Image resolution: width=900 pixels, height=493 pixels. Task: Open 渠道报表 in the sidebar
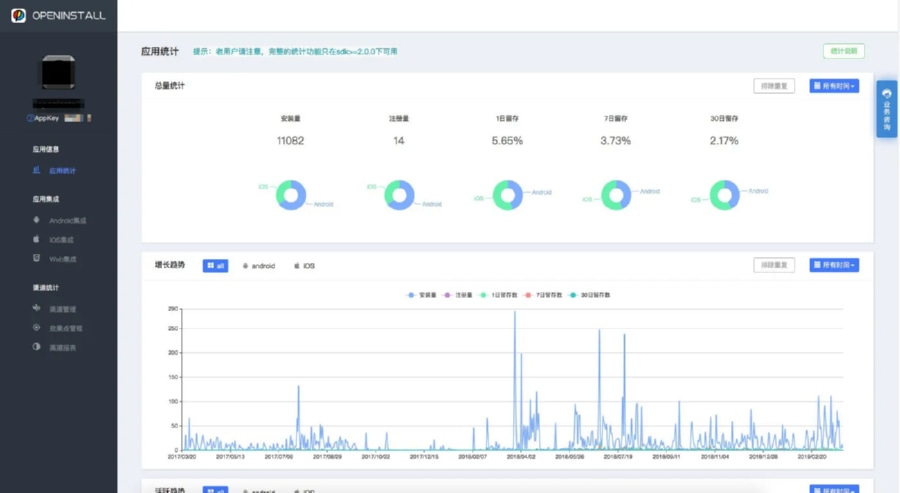(x=62, y=347)
